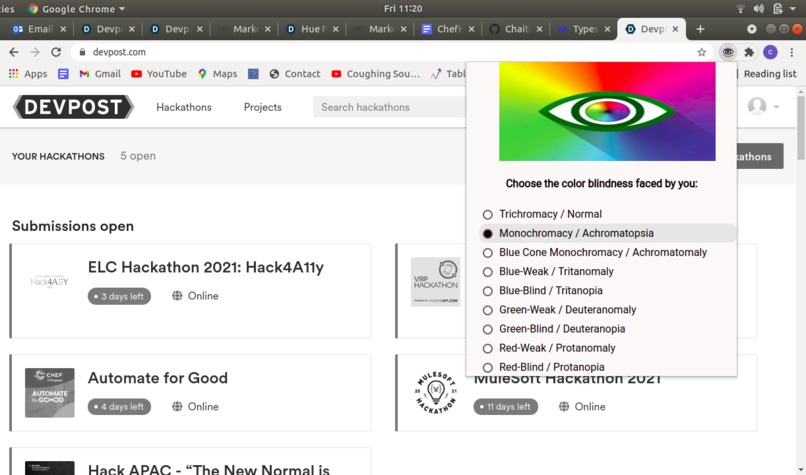Pick the Blue-Blind / Tritanopia option
This screenshot has height=475, width=806.
tap(487, 291)
